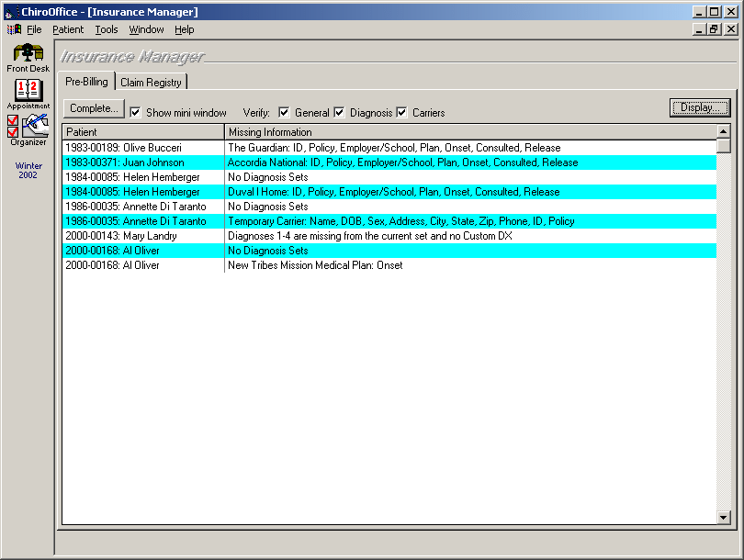Select Annette Di Taranto No Diagnosis Sets row
The width and height of the screenshot is (744, 560).
tap(389, 207)
